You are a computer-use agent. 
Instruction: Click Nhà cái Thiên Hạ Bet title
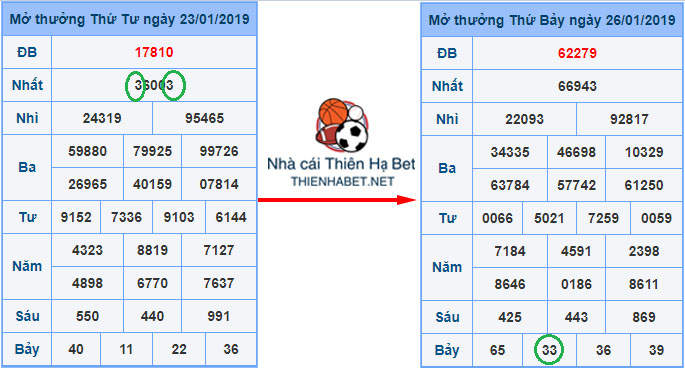tap(341, 164)
